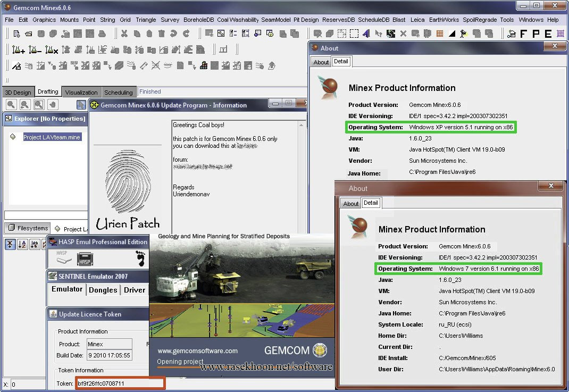Click the Open folder toolbar icon
The width and height of the screenshot is (569, 392).
(28, 34)
